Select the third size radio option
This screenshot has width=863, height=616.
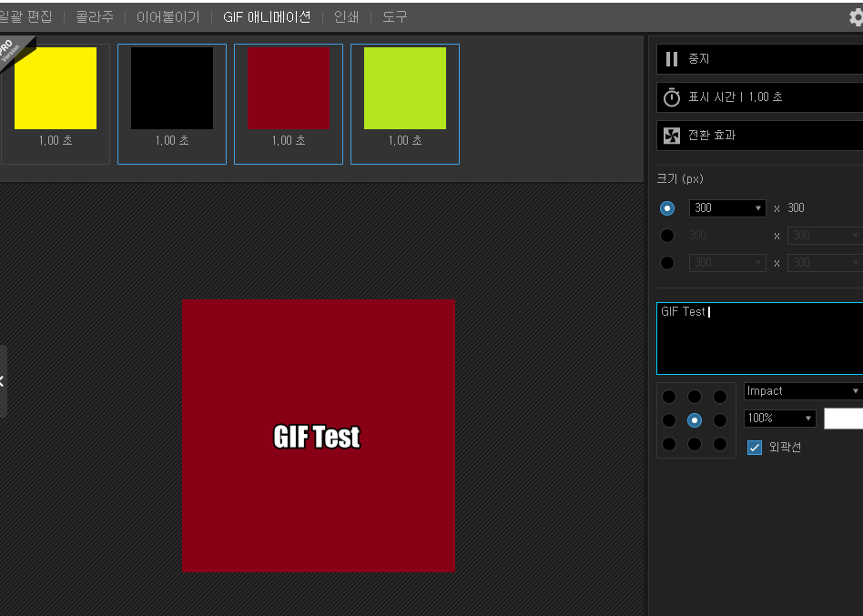tap(667, 263)
